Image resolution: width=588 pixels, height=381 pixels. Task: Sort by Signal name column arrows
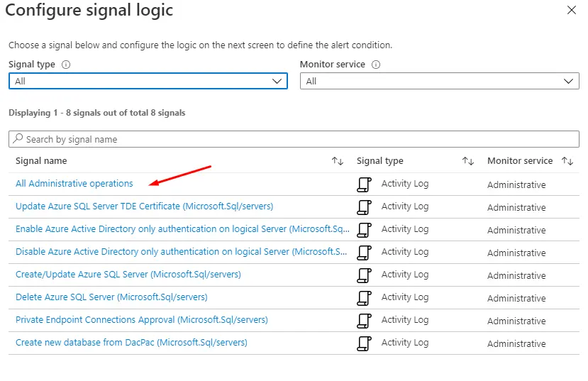pos(338,161)
